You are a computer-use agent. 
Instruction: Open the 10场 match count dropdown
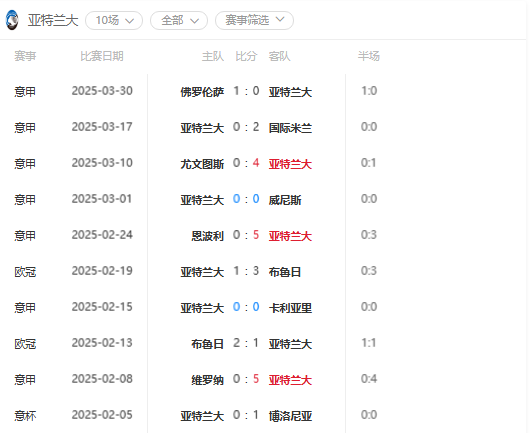pyautogui.click(x=114, y=20)
